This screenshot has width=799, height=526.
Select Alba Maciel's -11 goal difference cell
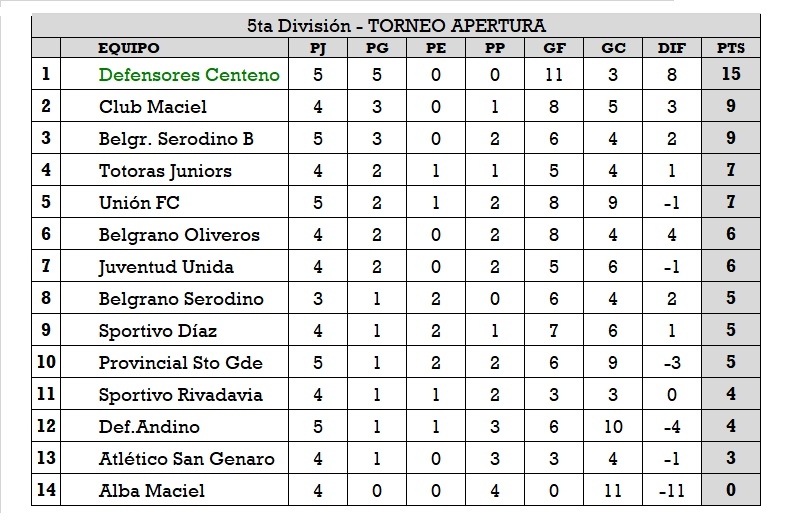pyautogui.click(x=672, y=491)
